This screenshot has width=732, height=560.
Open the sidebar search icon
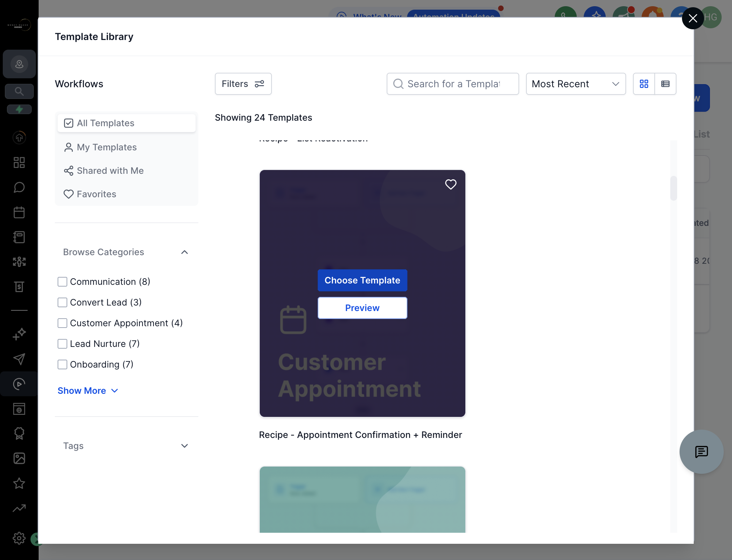[x=19, y=91]
